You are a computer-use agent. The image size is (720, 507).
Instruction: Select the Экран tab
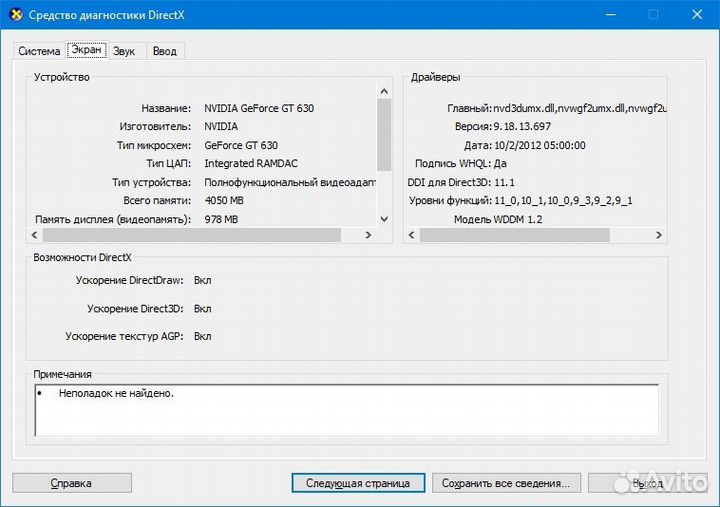[x=86, y=50]
